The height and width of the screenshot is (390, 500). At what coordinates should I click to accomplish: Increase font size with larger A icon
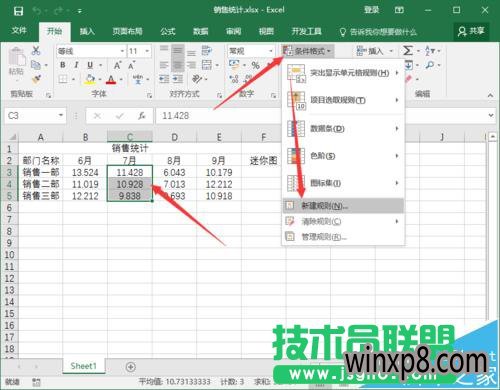coord(117,65)
